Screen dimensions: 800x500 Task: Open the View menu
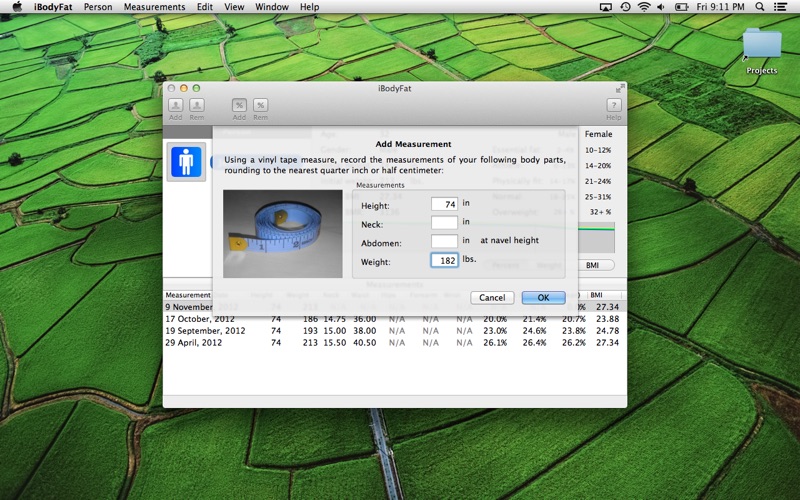(234, 7)
